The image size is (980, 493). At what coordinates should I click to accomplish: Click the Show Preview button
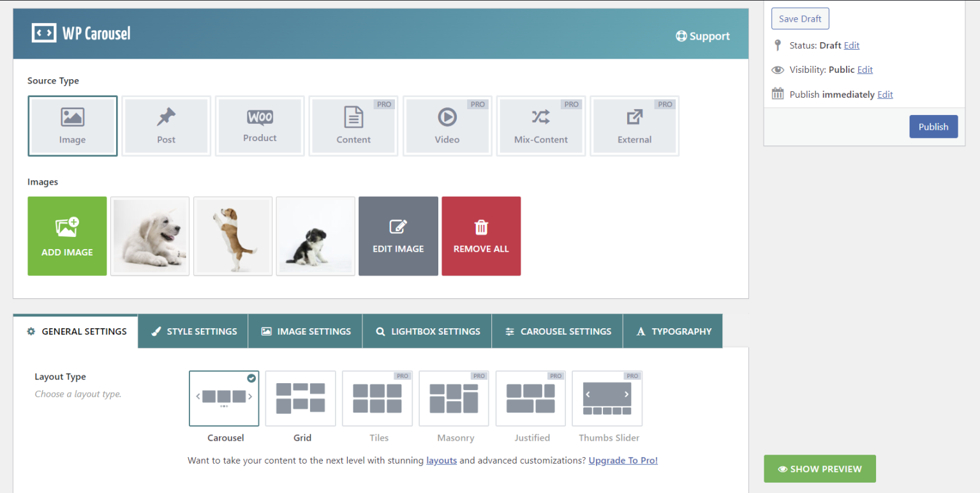(819, 468)
